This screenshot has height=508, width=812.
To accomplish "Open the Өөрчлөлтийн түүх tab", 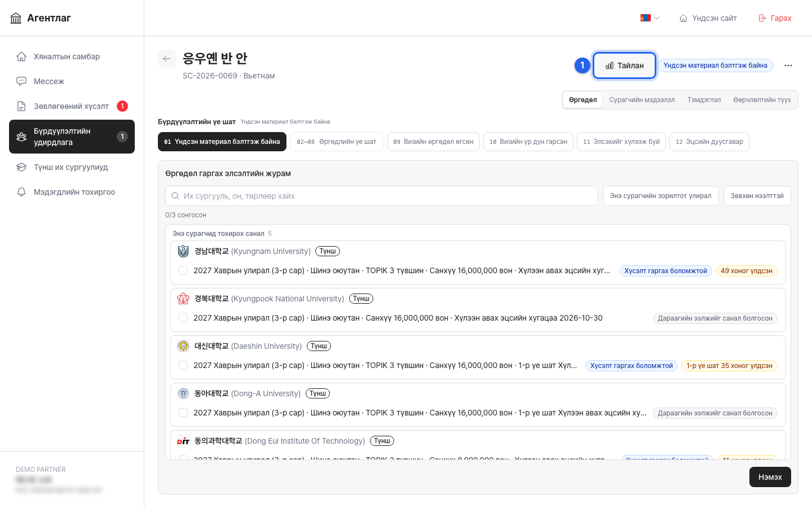I will [x=762, y=100].
